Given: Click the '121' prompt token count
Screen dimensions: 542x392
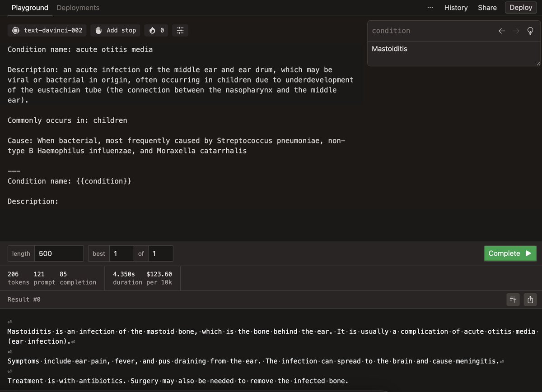Looking at the screenshot, I should [39, 274].
